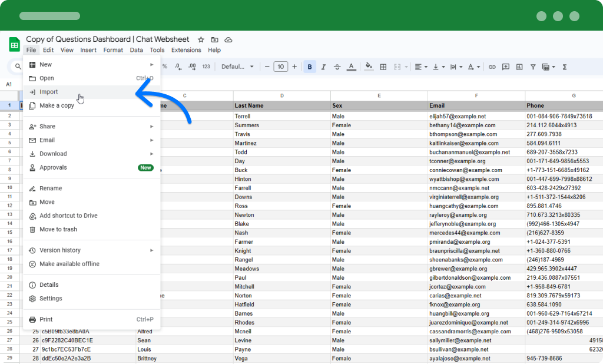Increase font size with plus button
The height and width of the screenshot is (364, 603).
[x=294, y=67]
